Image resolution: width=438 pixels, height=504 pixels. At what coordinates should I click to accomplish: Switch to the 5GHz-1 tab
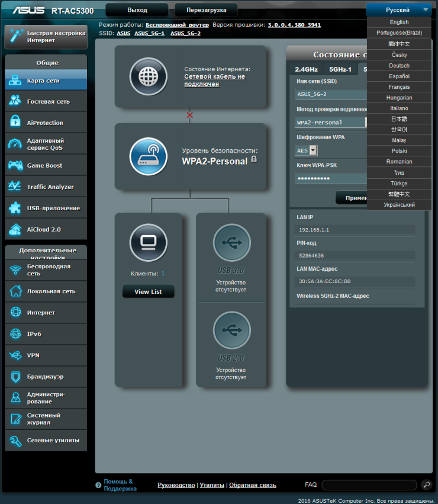(340, 69)
